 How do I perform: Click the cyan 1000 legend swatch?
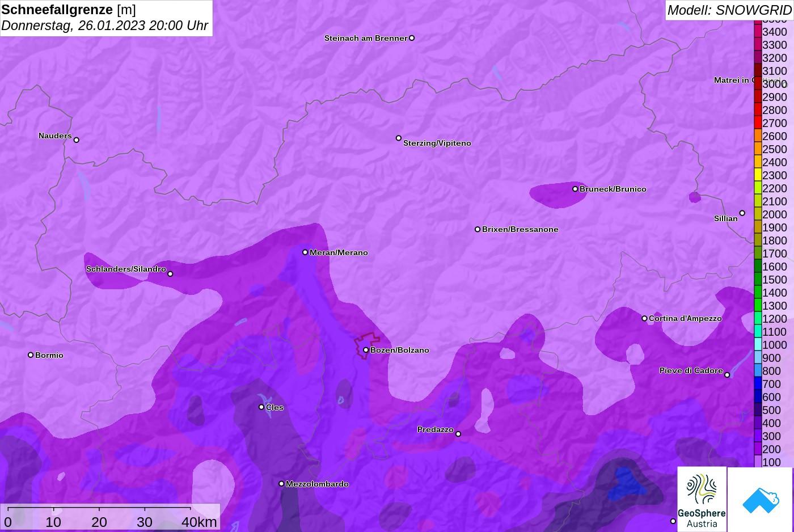tap(758, 345)
